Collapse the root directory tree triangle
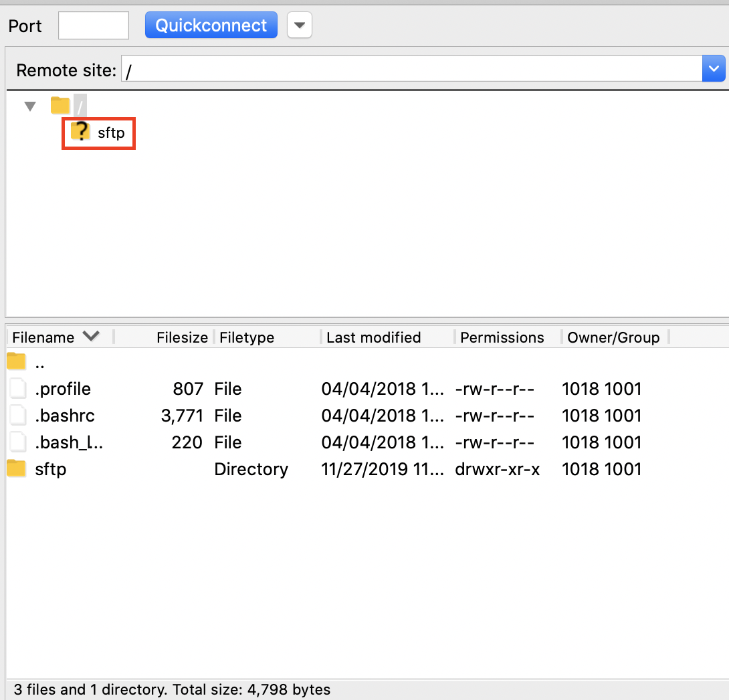Image resolution: width=729 pixels, height=700 pixels. [30, 106]
